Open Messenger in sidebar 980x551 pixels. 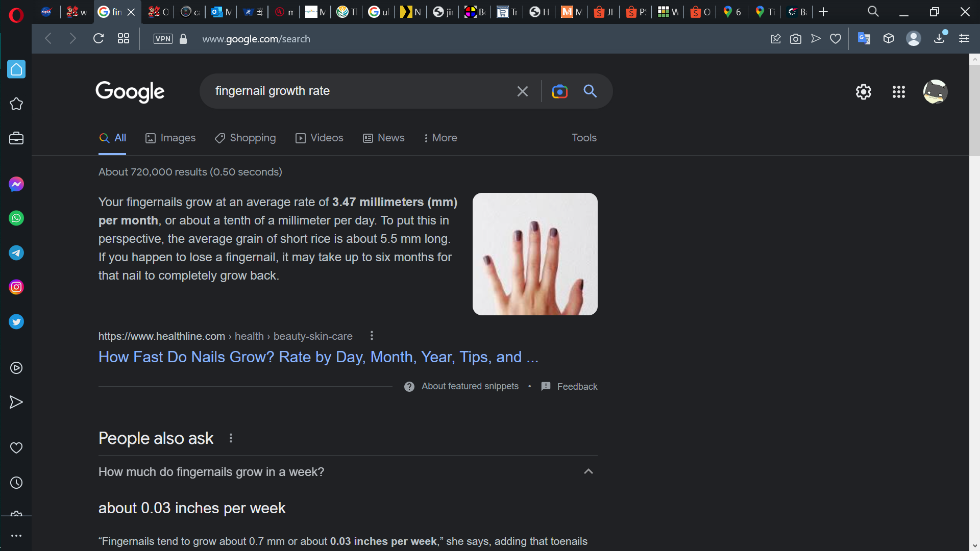[16, 184]
